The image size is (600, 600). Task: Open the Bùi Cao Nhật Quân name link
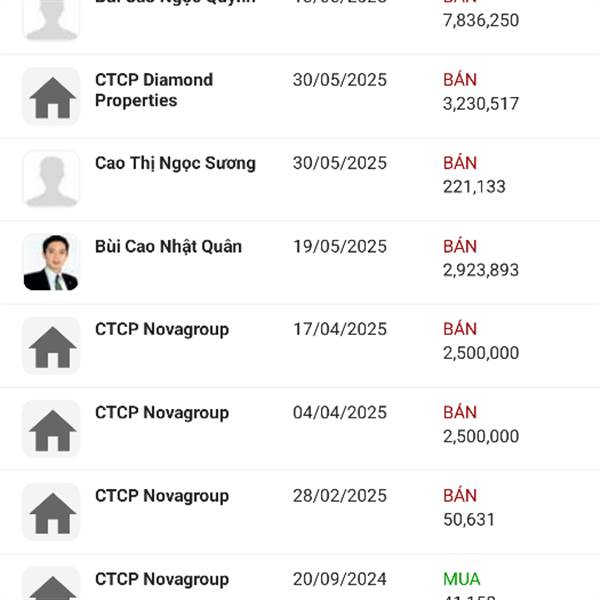(168, 246)
